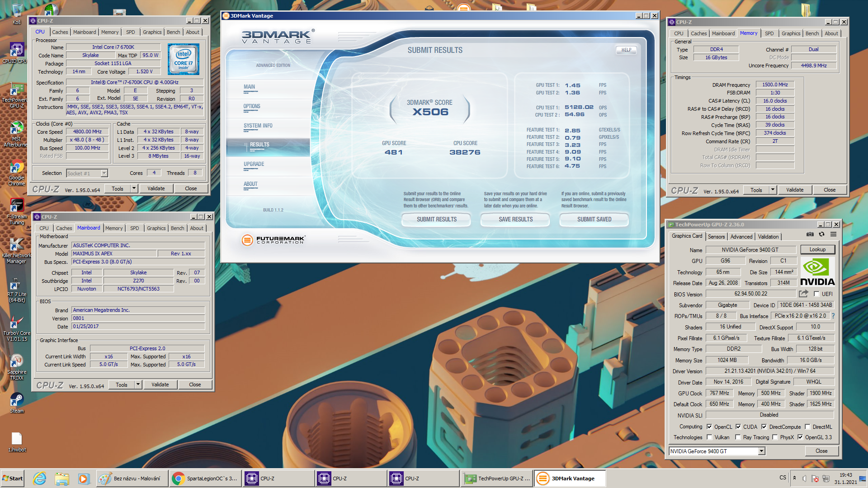Open the Sapphire TRIXX desktop icon

click(x=16, y=367)
